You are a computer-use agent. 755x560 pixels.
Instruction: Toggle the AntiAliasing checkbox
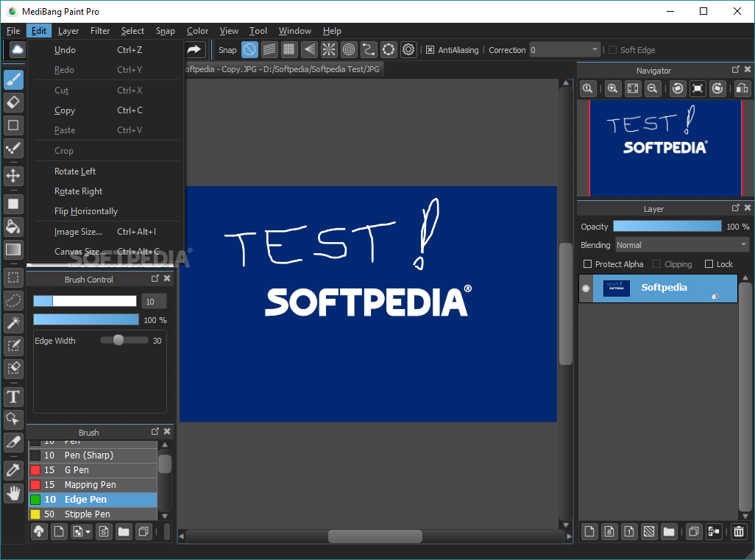[430, 50]
